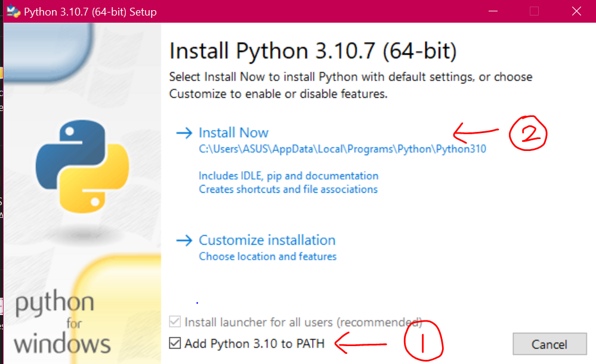Close the Python Setup window
This screenshot has height=364, width=596.
pos(577,11)
